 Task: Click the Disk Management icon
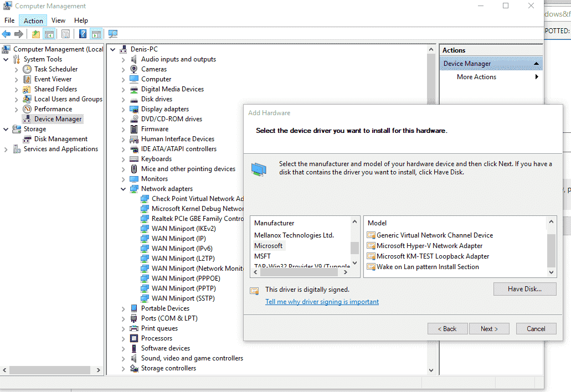tap(27, 139)
